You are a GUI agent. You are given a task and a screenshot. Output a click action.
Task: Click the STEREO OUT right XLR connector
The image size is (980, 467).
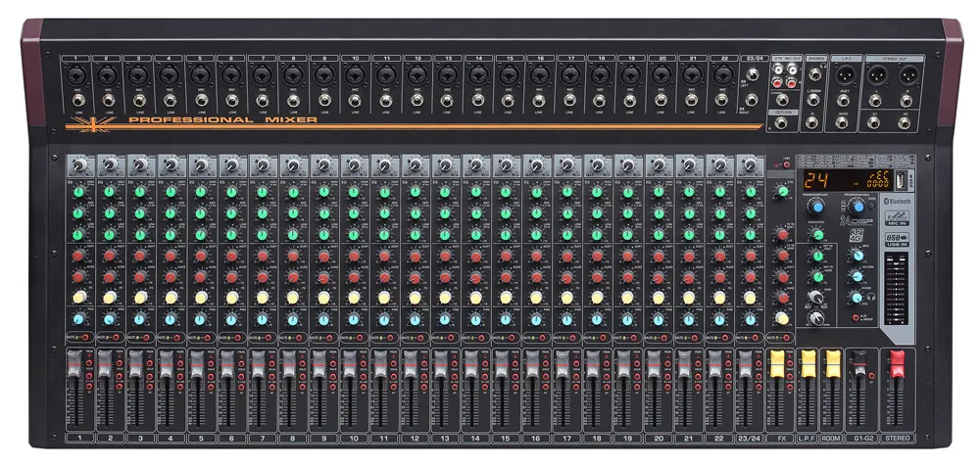pyautogui.click(x=908, y=75)
